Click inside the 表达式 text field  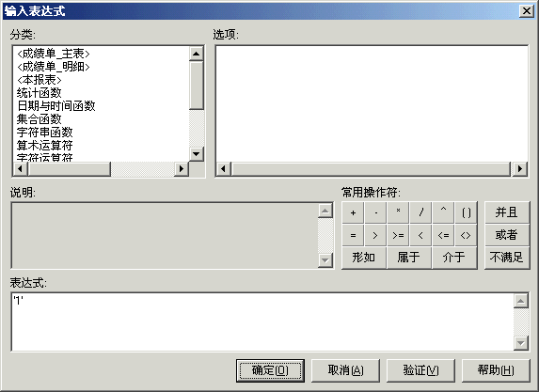click(263, 321)
